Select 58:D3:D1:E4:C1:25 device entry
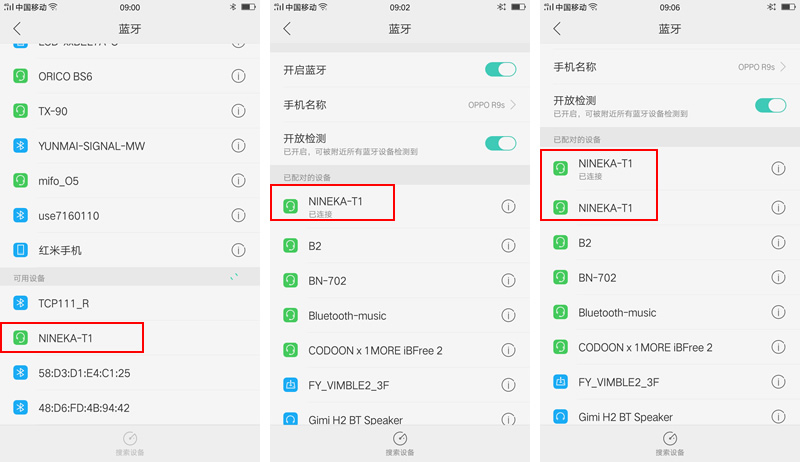 pyautogui.click(x=130, y=373)
